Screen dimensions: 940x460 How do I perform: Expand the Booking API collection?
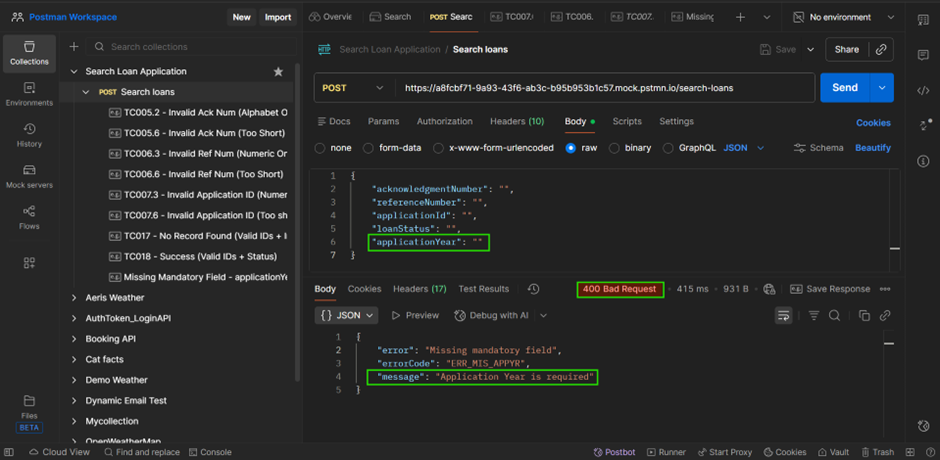[74, 339]
